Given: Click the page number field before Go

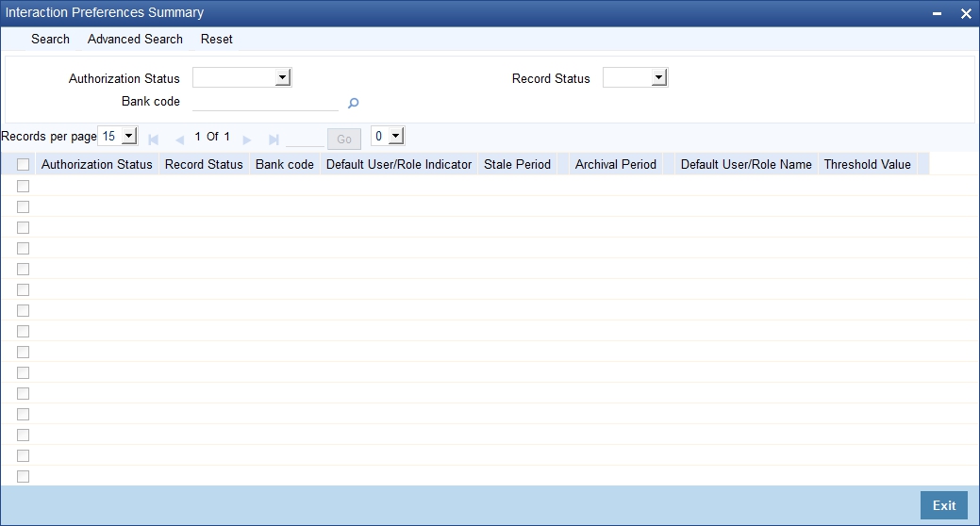Looking at the screenshot, I should pos(305,139).
